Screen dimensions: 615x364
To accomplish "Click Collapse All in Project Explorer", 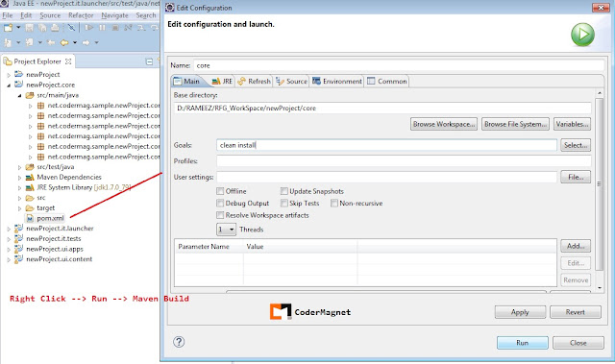I will (x=149, y=61).
